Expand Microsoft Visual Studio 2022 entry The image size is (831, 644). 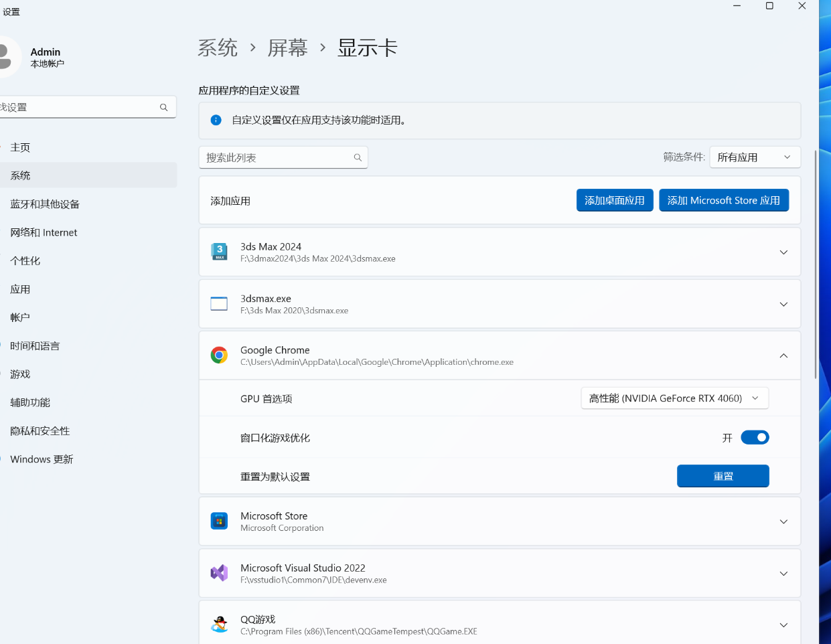click(783, 574)
